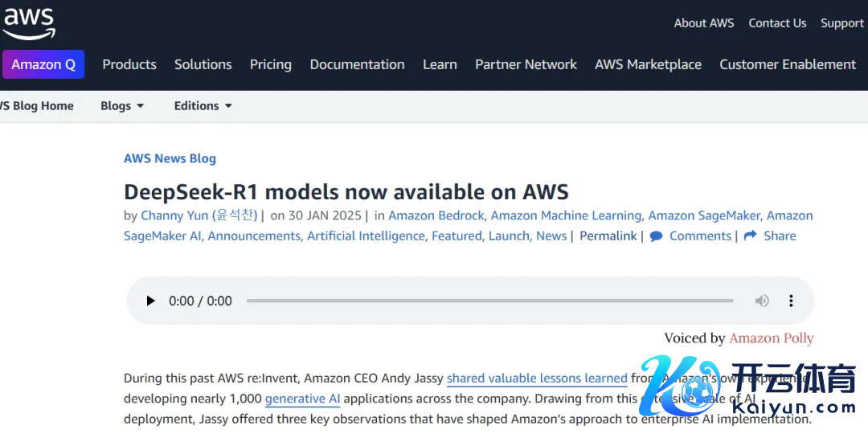
Task: Click Contact Us in the header
Action: (x=777, y=23)
